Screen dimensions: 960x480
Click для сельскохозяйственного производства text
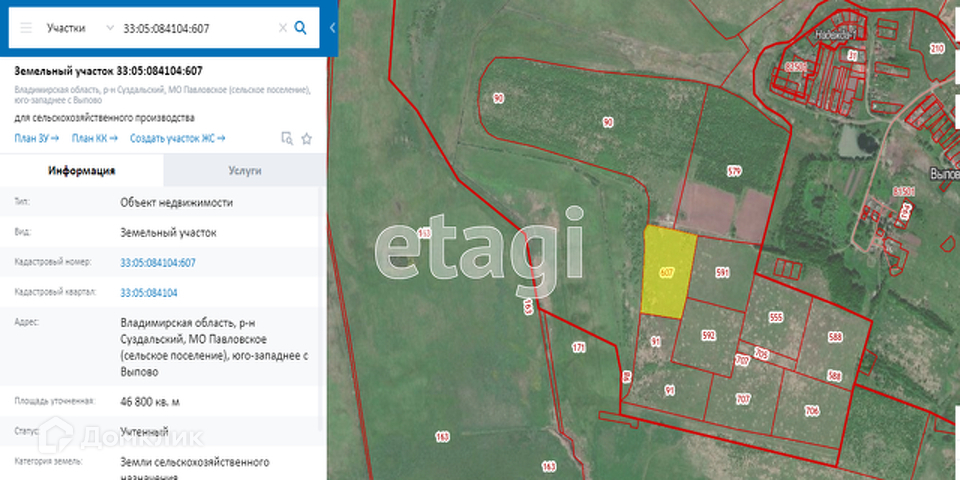click(x=105, y=118)
